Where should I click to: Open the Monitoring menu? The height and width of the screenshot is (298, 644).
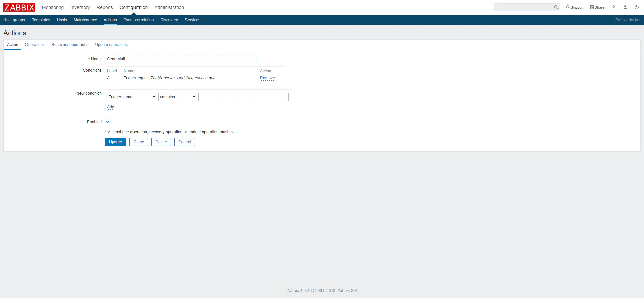coord(53,7)
